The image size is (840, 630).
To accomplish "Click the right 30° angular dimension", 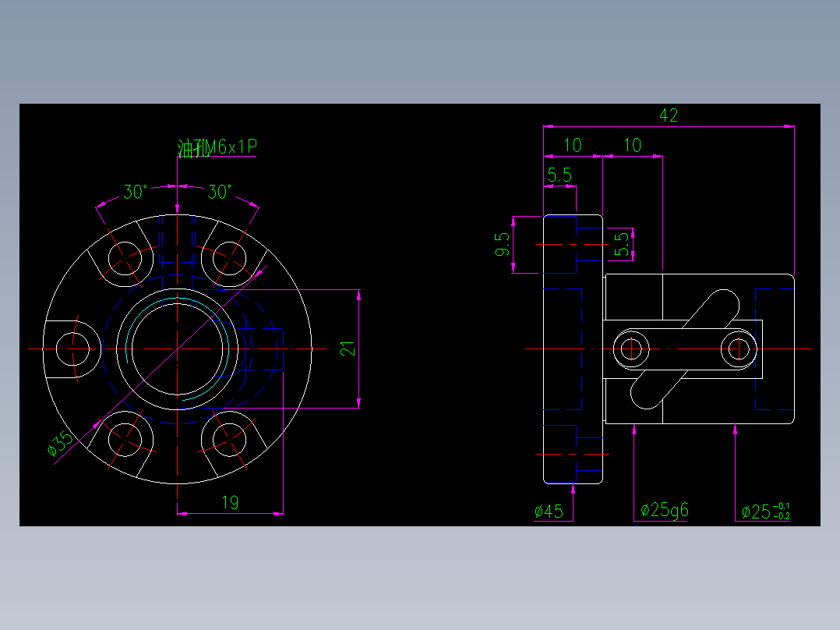I will coord(221,188).
